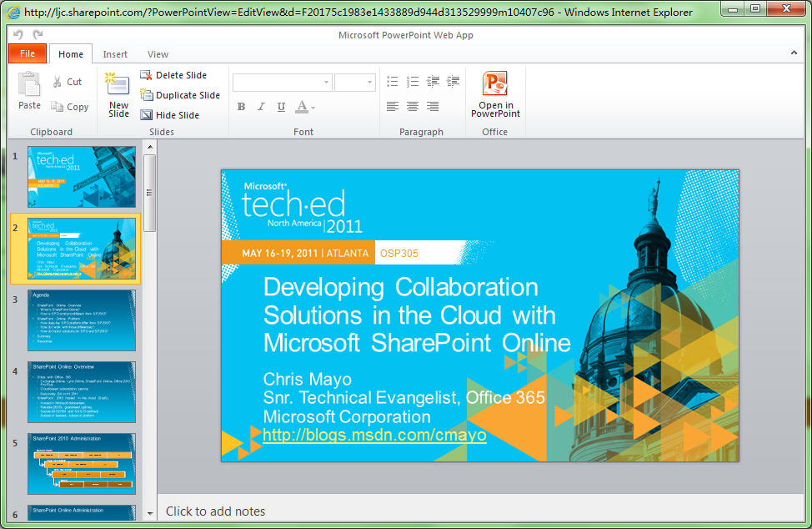Image resolution: width=812 pixels, height=529 pixels.
Task: Switch to the Insert tab
Action: [115, 54]
